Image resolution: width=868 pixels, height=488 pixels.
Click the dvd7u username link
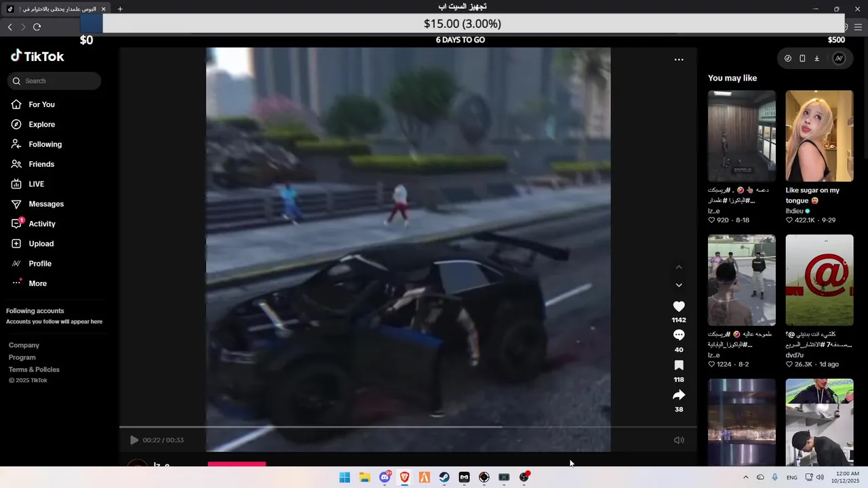(x=795, y=355)
